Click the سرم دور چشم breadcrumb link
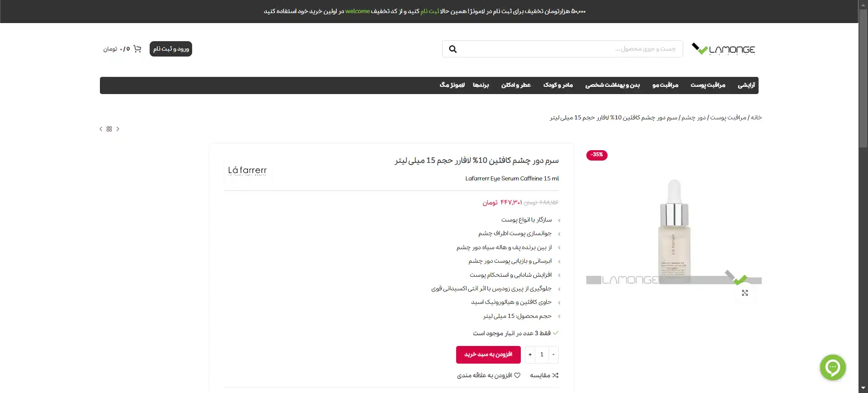Viewport: 868px width, 393px height. (613, 118)
